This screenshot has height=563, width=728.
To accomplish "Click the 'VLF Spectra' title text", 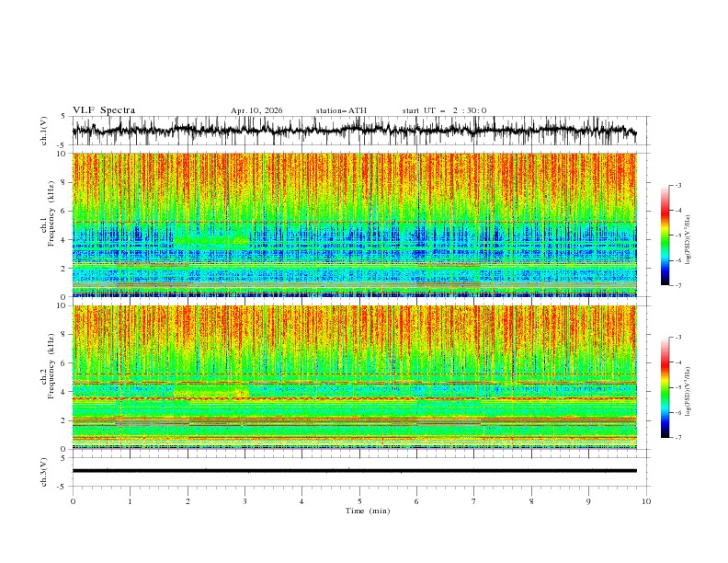I will pyautogui.click(x=104, y=110).
